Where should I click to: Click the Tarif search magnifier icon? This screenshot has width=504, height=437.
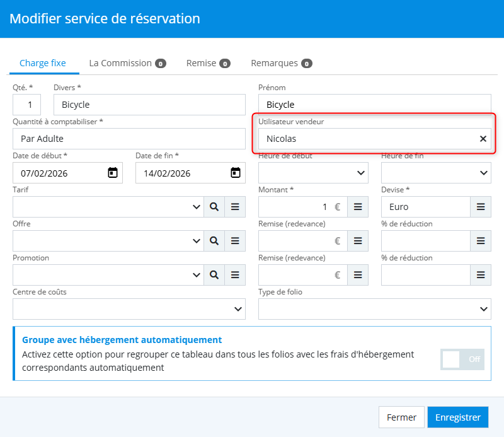click(x=214, y=207)
